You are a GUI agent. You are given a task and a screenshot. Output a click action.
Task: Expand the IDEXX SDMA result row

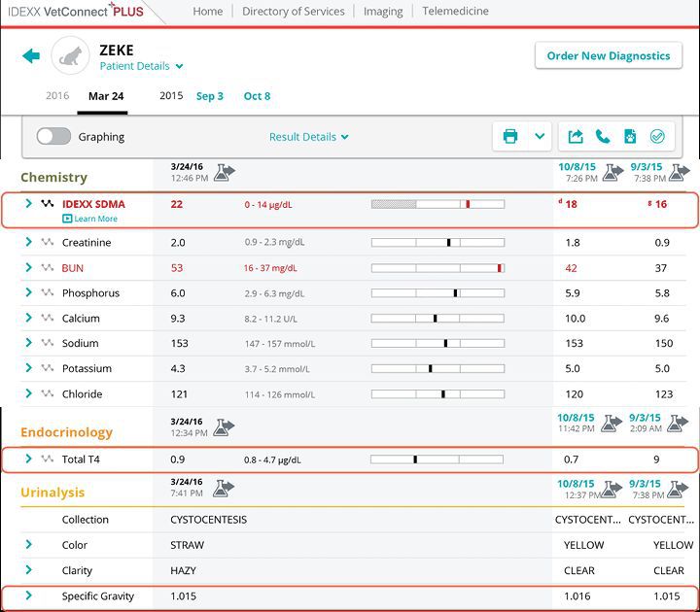coord(29,204)
